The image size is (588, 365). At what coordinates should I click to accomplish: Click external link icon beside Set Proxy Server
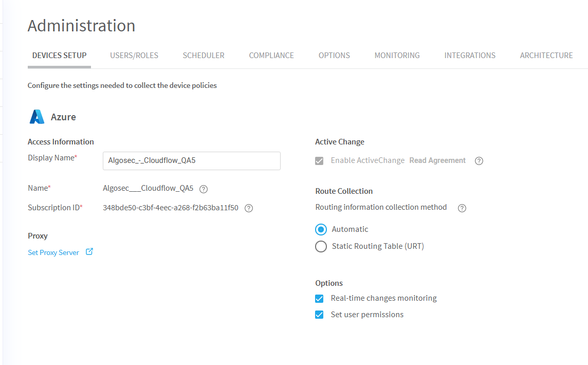coord(89,252)
